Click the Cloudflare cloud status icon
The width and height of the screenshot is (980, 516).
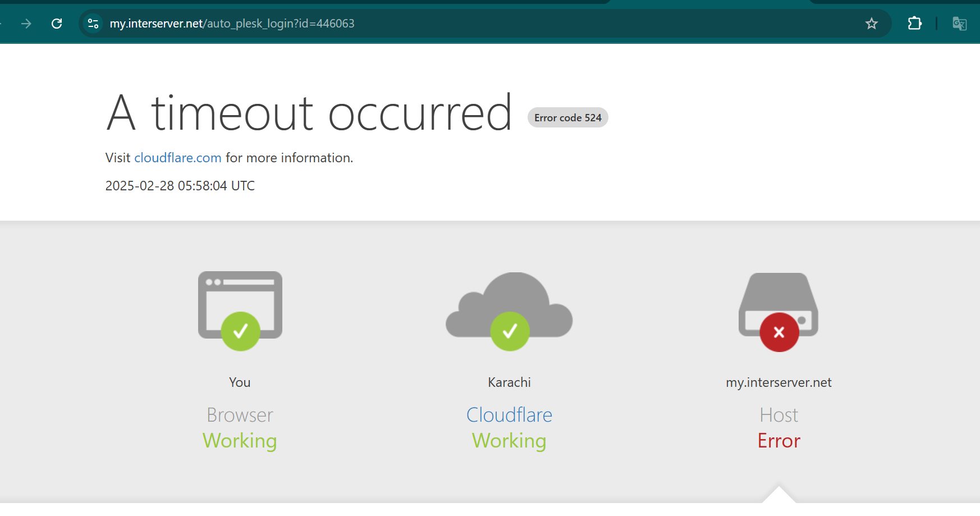(509, 311)
